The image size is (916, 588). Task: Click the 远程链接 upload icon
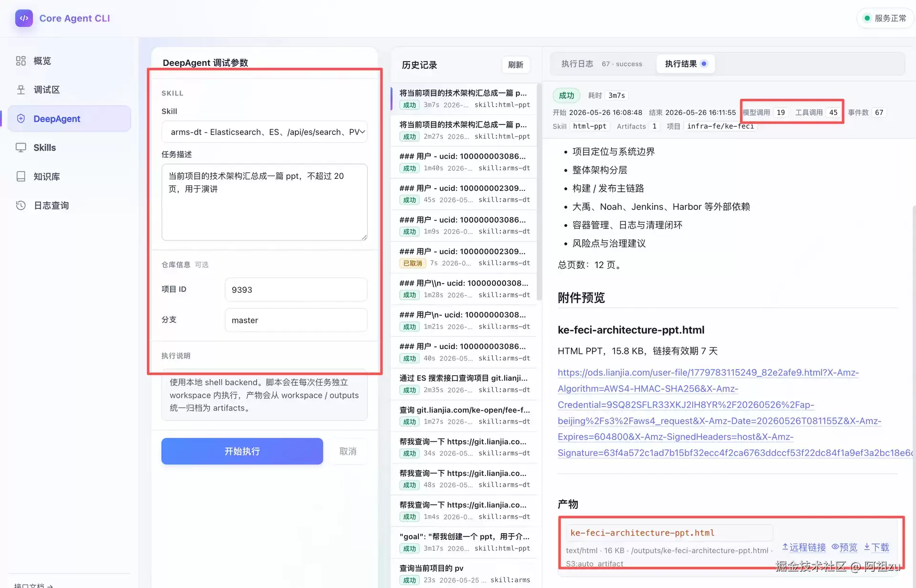point(785,547)
